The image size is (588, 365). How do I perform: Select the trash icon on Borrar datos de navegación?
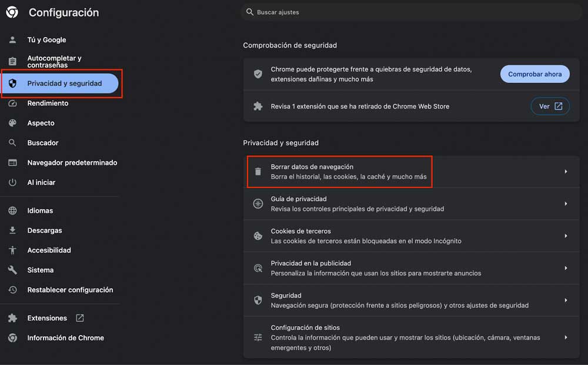point(258,172)
